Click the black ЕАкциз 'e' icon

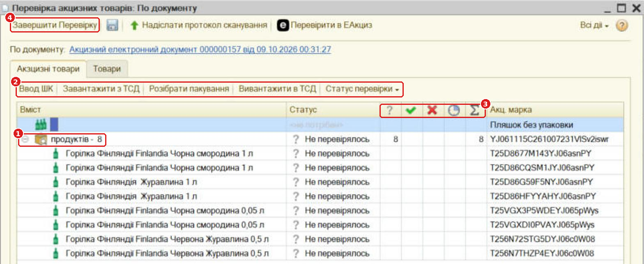[283, 25]
